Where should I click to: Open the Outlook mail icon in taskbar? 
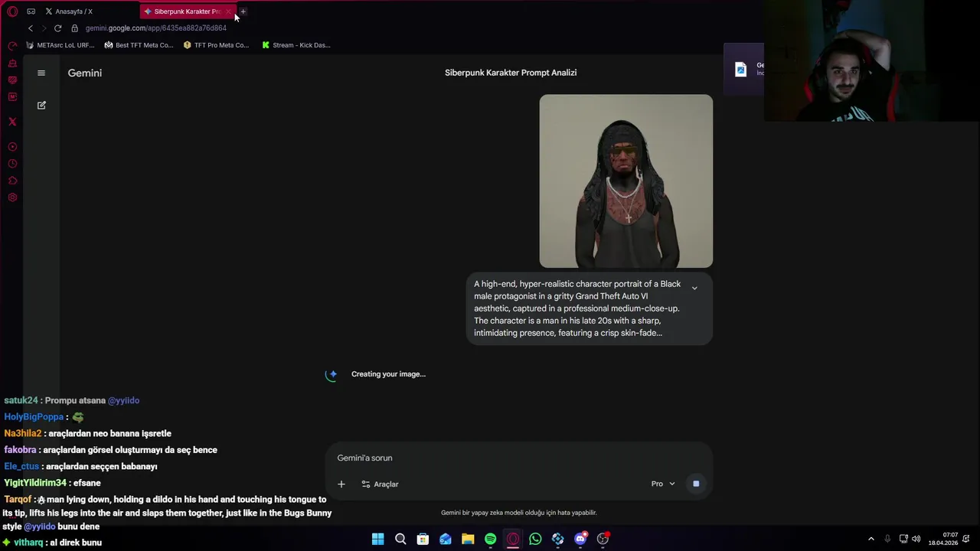[446, 539]
